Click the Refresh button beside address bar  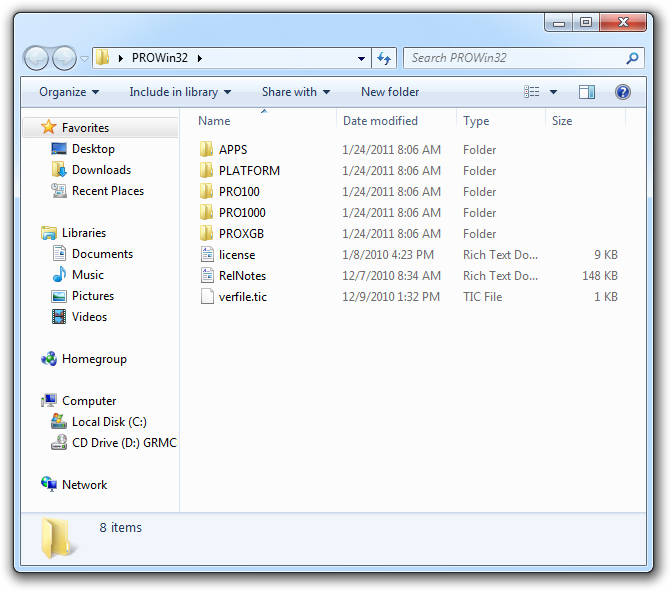pos(384,58)
